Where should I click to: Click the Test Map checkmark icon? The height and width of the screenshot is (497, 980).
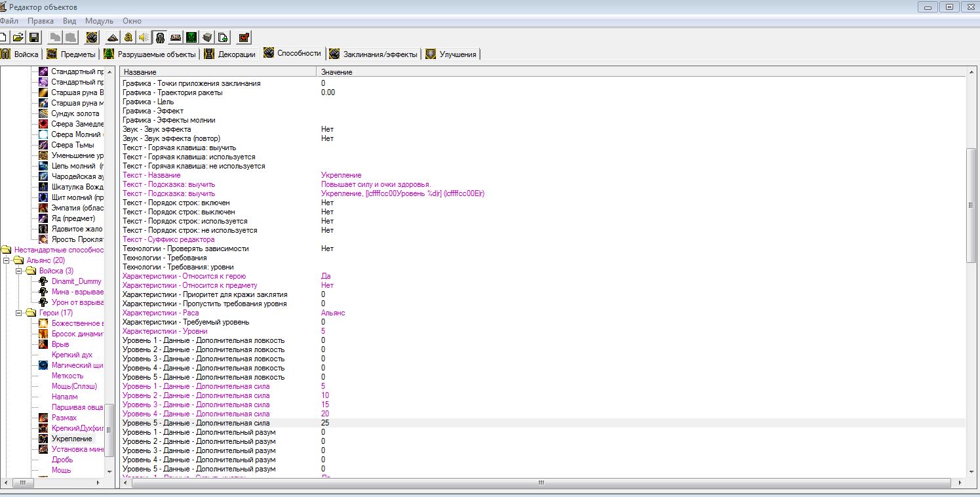coord(244,37)
